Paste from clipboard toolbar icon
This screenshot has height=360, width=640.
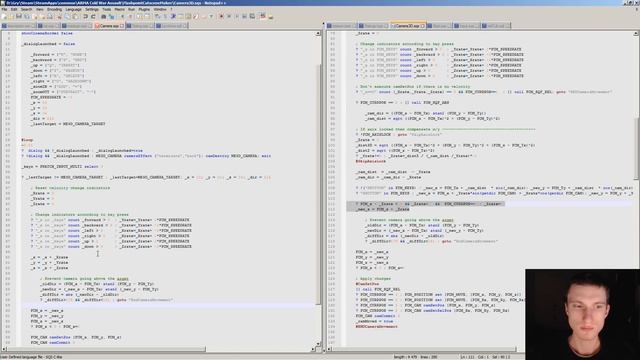[x=75, y=16]
